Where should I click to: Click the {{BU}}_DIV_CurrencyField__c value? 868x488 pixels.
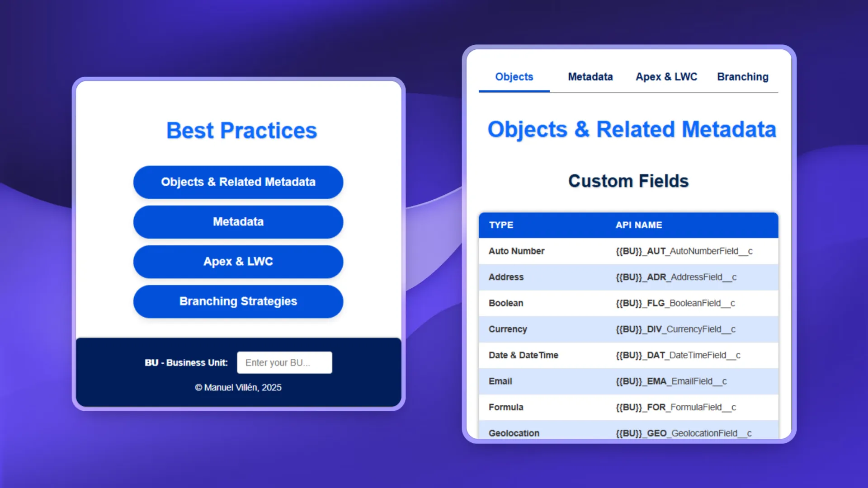click(675, 329)
